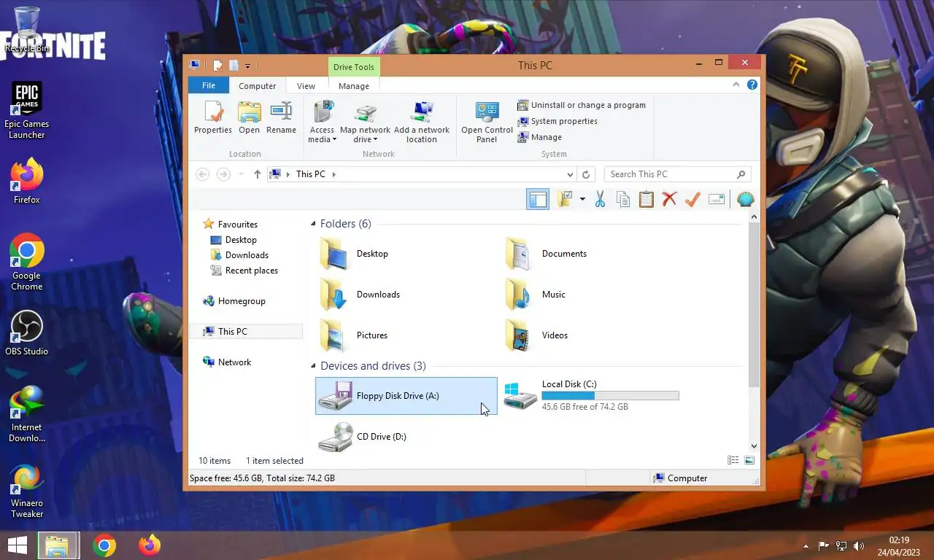934x560 pixels.
Task: Click Uninstall or change a program
Action: pyautogui.click(x=582, y=105)
